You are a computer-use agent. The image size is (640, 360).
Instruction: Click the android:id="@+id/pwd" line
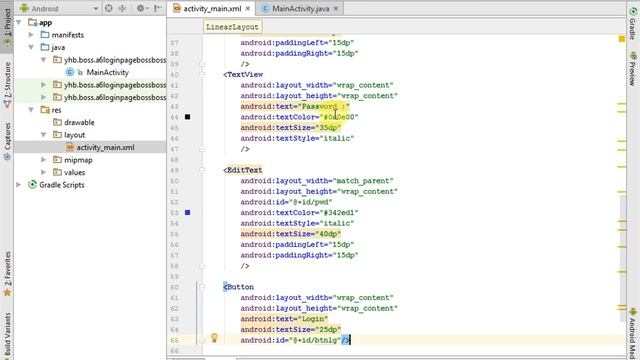[x=286, y=202]
